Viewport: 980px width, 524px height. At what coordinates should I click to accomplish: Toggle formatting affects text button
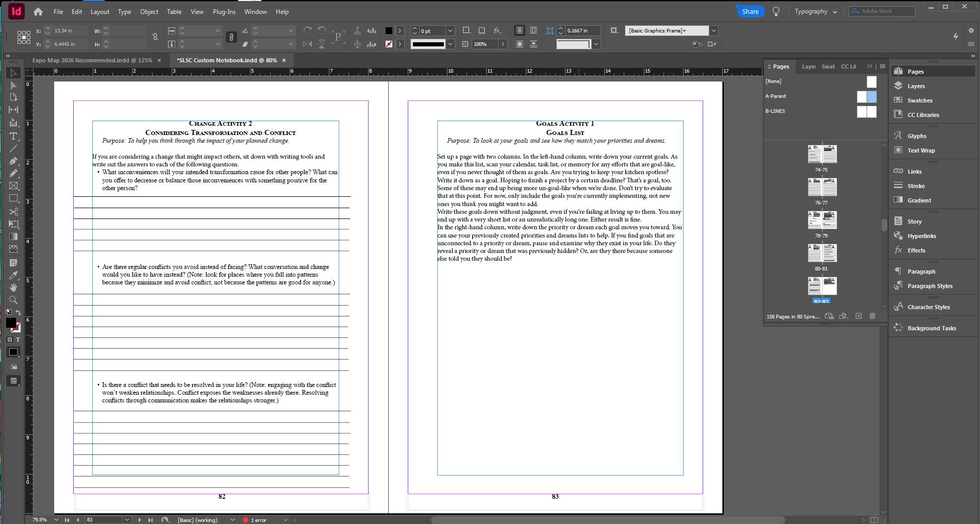[x=18, y=340]
